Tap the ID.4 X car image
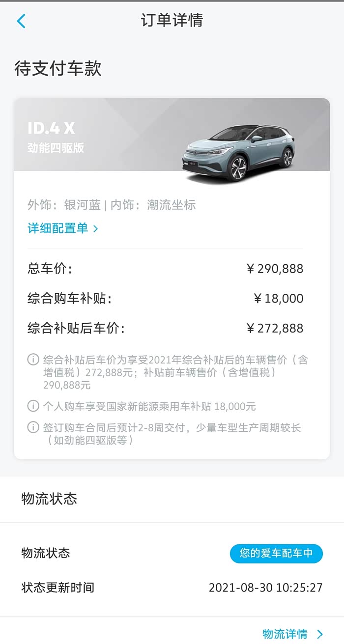Image resolution: width=344 pixels, height=644 pixels. point(238,151)
